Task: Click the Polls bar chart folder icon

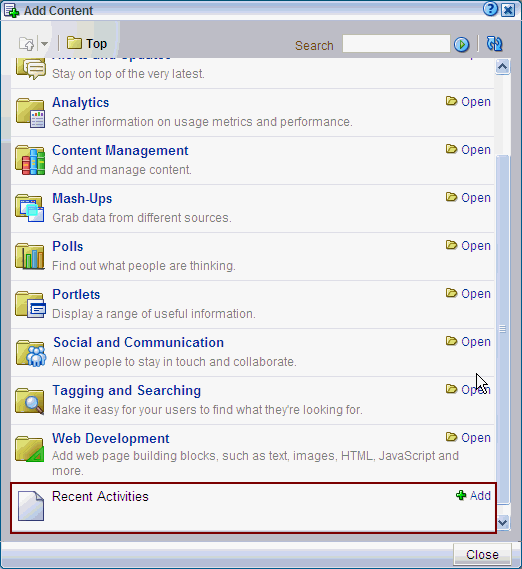Action: coord(30,256)
